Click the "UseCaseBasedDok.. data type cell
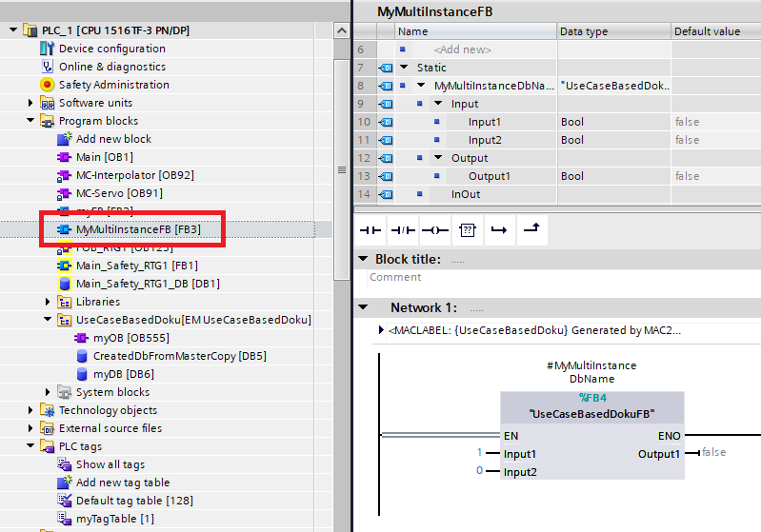This screenshot has width=761, height=532. [x=614, y=86]
